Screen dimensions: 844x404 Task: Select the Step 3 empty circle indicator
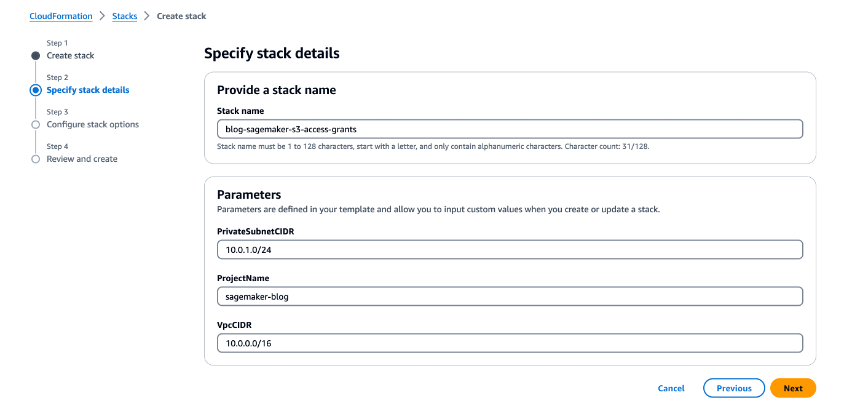(36, 125)
